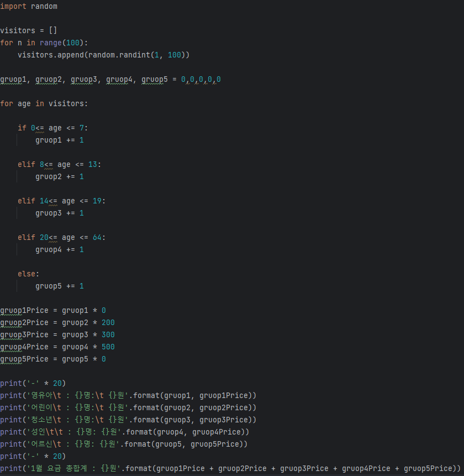Click 'gruop3' in the multiple-assignment line
The image size is (464, 476).
[84, 80]
